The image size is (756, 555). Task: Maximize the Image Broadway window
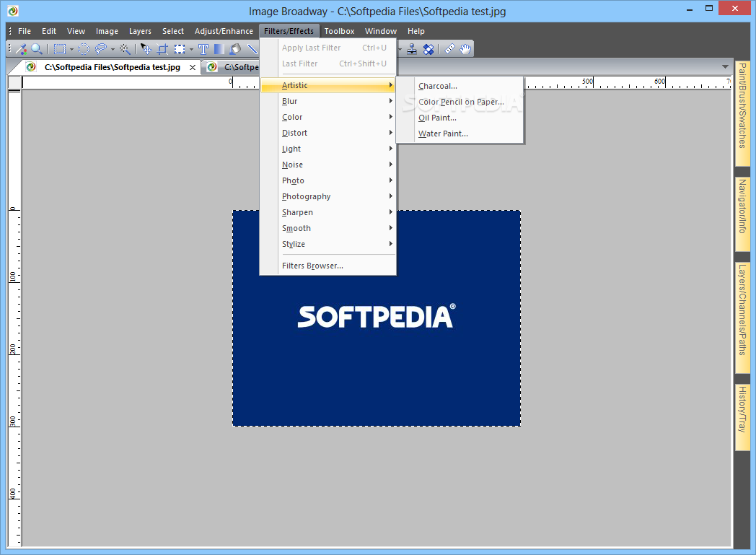coord(708,9)
